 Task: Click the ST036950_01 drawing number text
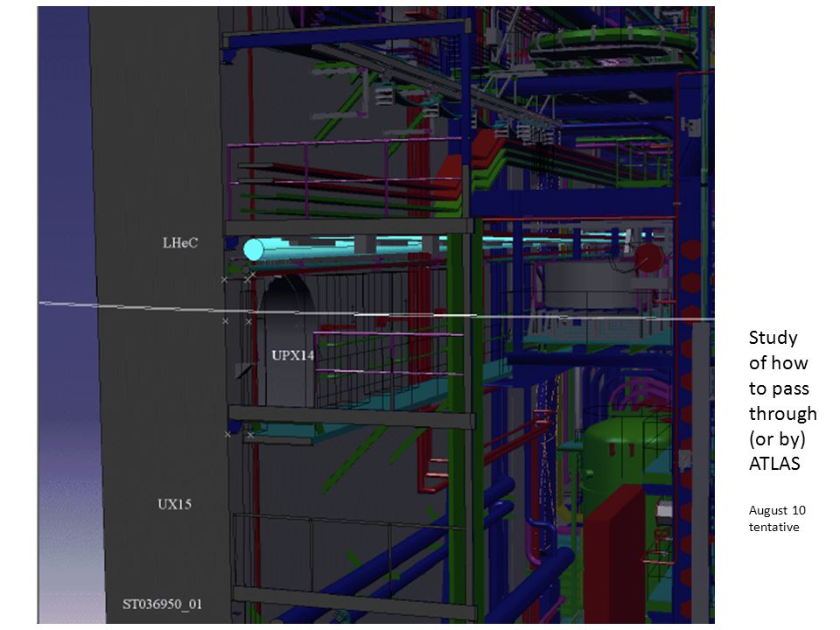pos(163,605)
